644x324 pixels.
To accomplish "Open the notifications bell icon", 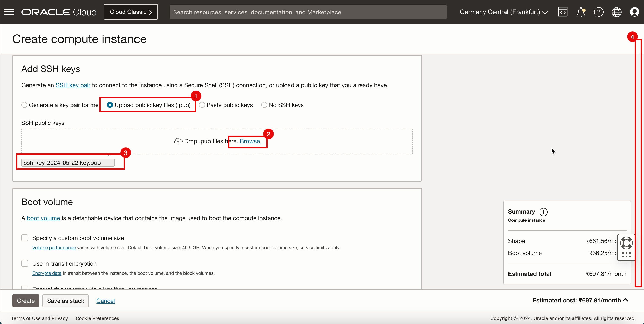I will click(581, 12).
